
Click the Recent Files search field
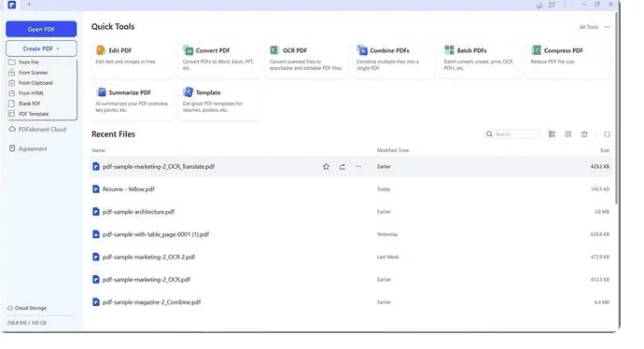point(512,134)
